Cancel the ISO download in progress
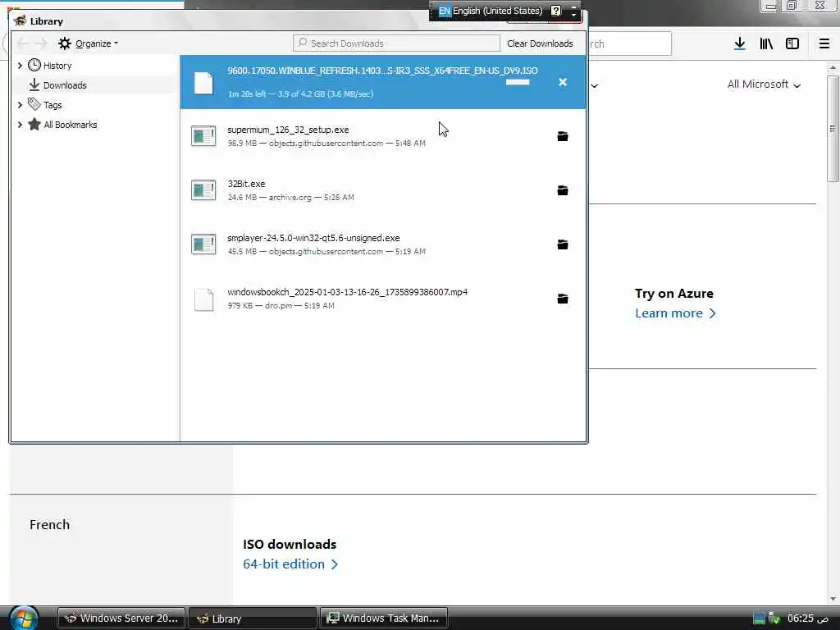 [x=563, y=82]
